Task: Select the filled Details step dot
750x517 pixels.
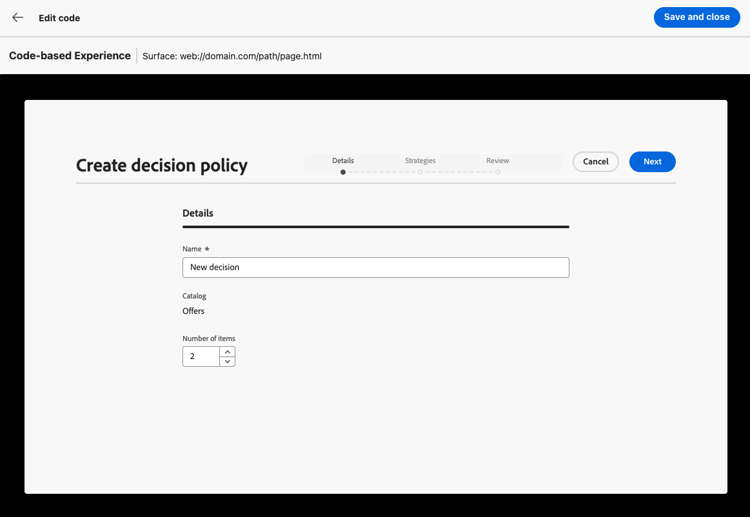Action: coord(343,172)
